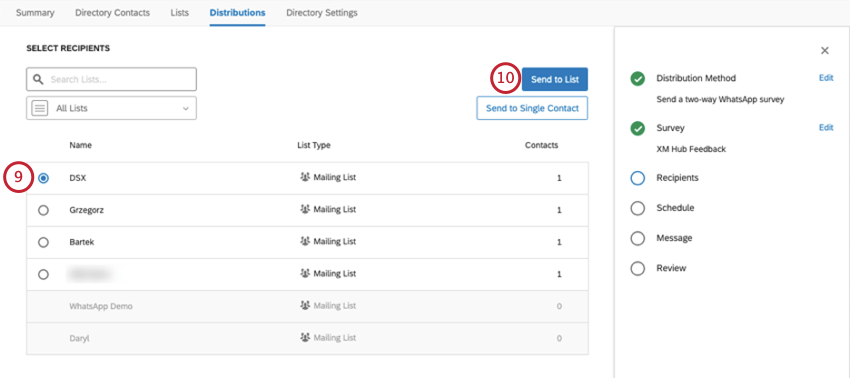Click Send to Single Contact button
Viewport: 850px width, 378px height.
(x=532, y=108)
